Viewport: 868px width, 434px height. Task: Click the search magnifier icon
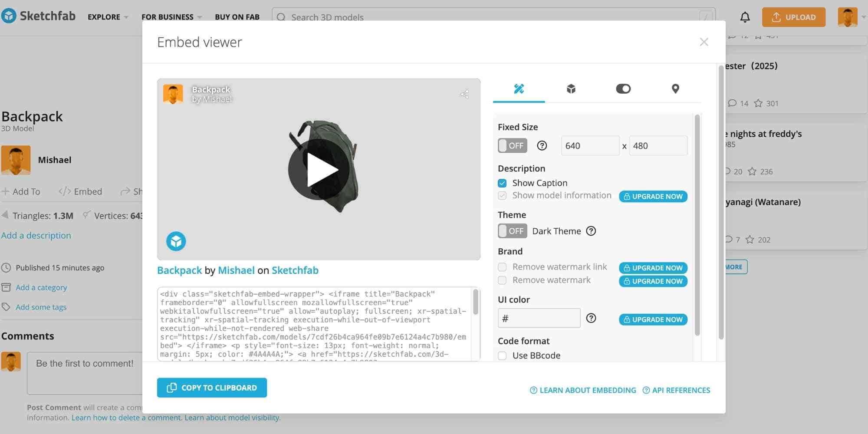pos(281,17)
